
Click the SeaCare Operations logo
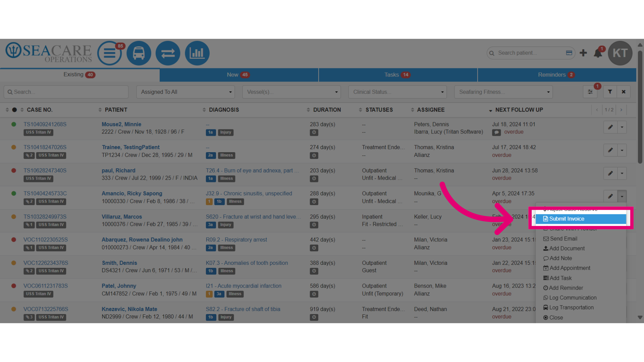click(x=49, y=53)
